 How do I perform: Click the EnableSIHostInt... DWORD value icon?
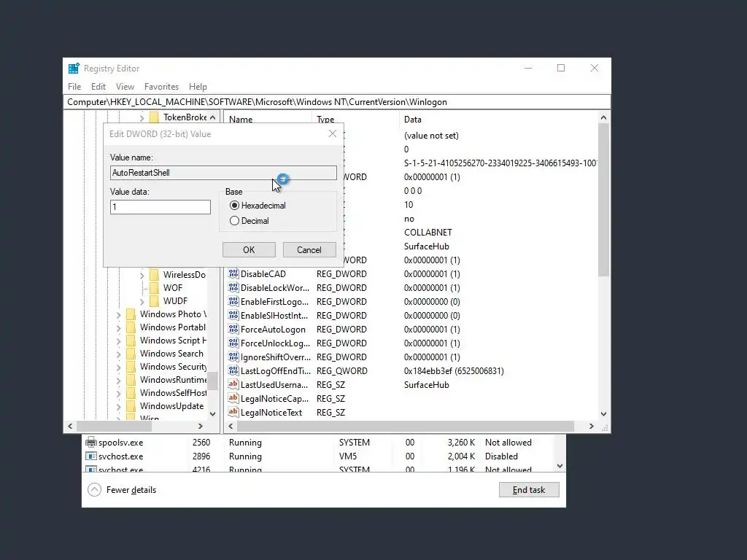[x=233, y=315]
